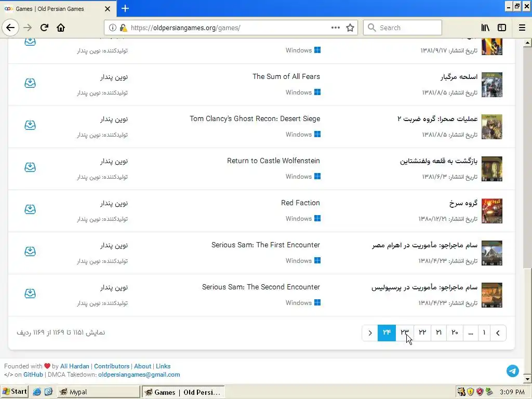The width and height of the screenshot is (532, 399).
Task: Switch to Mypal taskbar item
Action: [99, 392]
